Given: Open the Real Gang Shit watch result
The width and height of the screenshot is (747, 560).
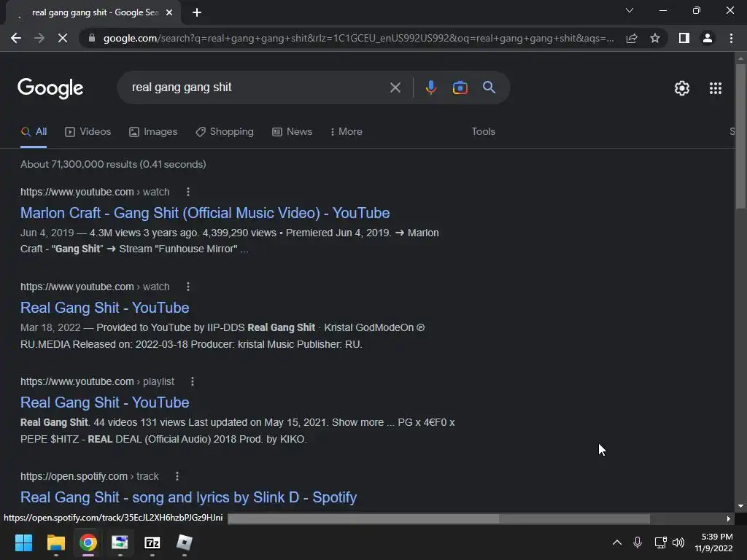Looking at the screenshot, I should pyautogui.click(x=105, y=308).
